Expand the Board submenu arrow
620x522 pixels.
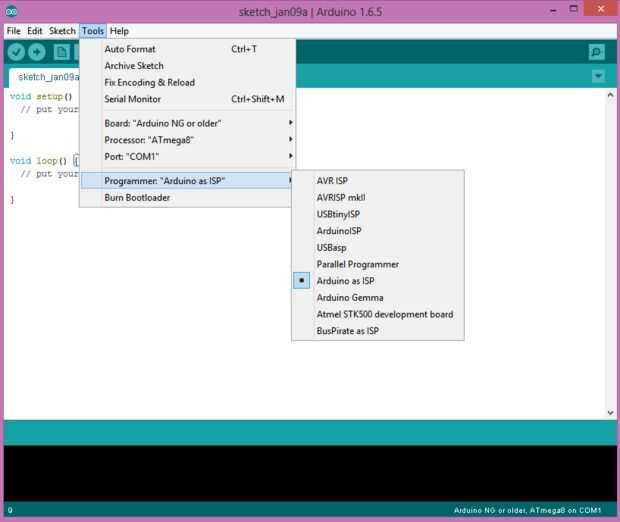click(291, 123)
